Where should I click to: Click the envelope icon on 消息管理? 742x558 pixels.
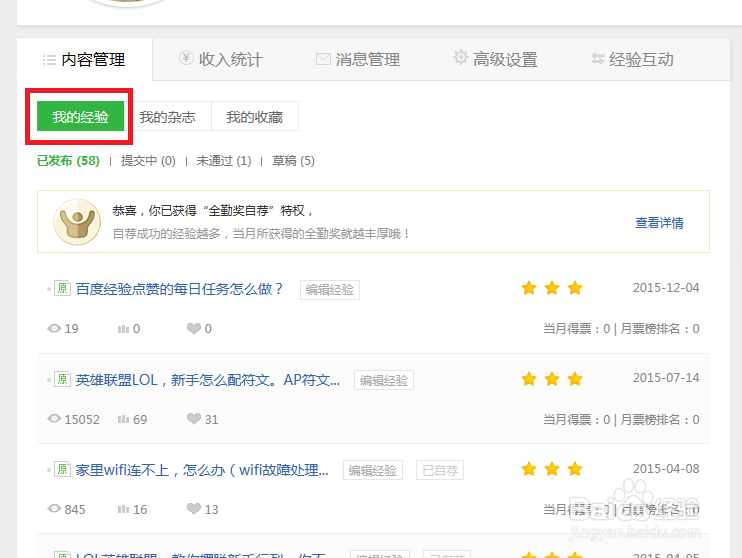click(323, 59)
